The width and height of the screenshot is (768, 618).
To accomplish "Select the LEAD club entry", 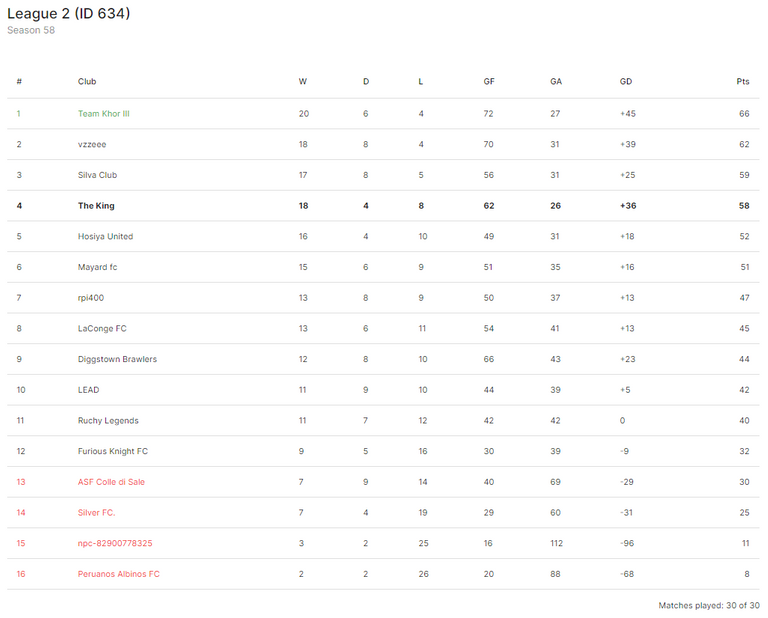I will (88, 390).
